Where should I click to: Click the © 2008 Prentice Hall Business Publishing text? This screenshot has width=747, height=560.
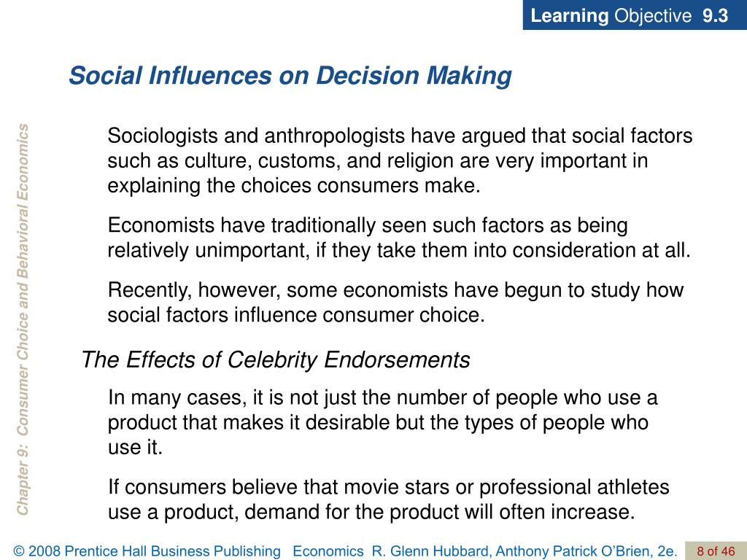point(147,551)
